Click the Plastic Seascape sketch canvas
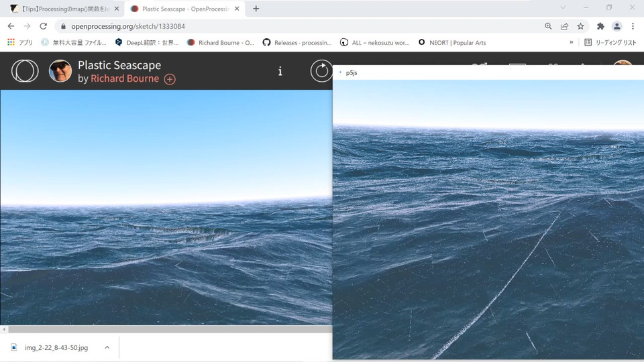644x362 pixels. pyautogui.click(x=166, y=207)
